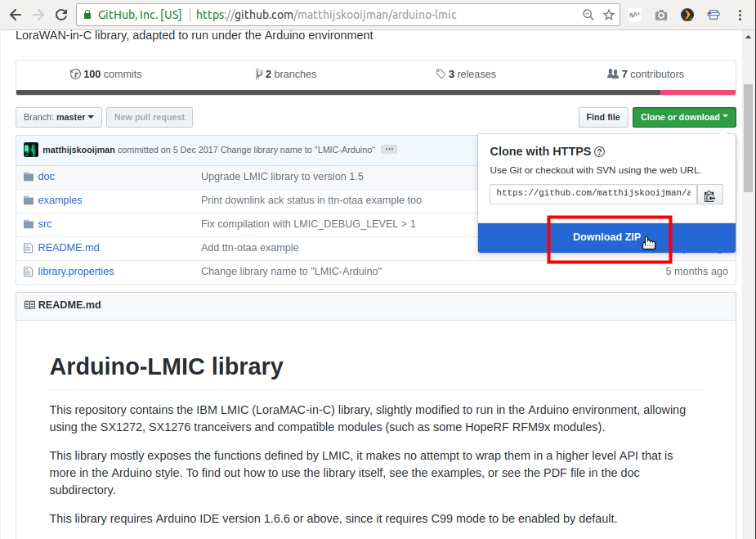The width and height of the screenshot is (756, 539).
Task: Click the src folder icon
Action: pyautogui.click(x=29, y=224)
